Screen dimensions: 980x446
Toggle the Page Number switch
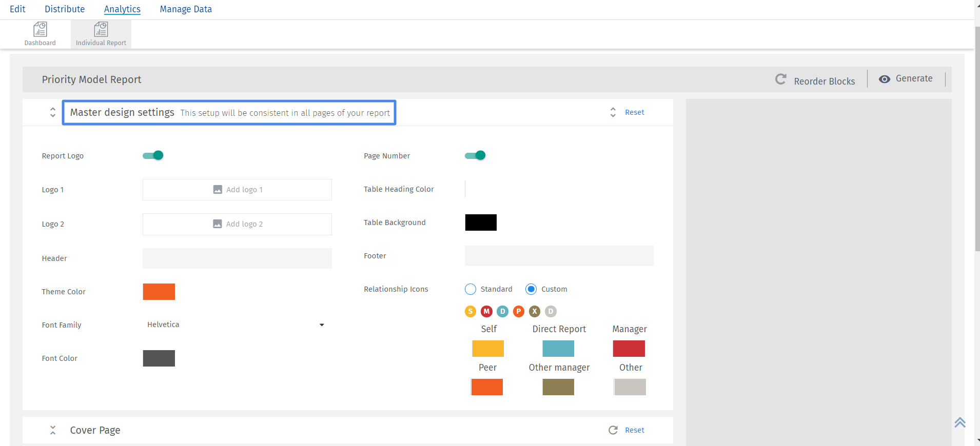475,155
